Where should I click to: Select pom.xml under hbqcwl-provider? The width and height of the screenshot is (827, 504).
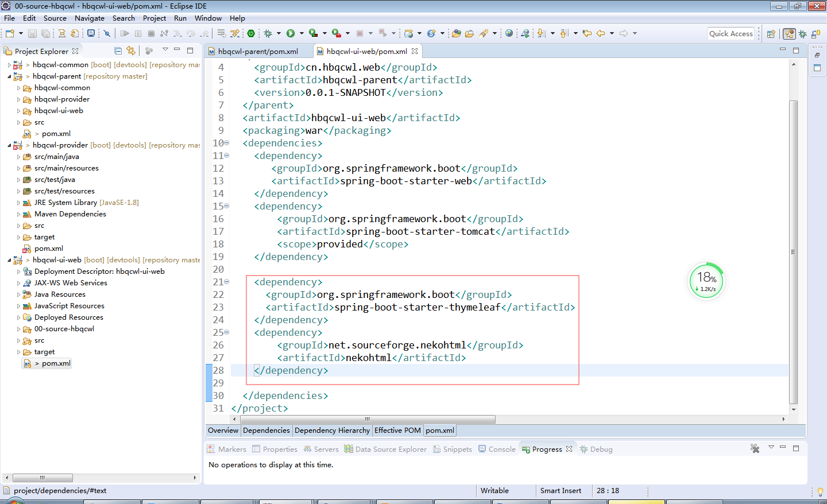(x=49, y=249)
